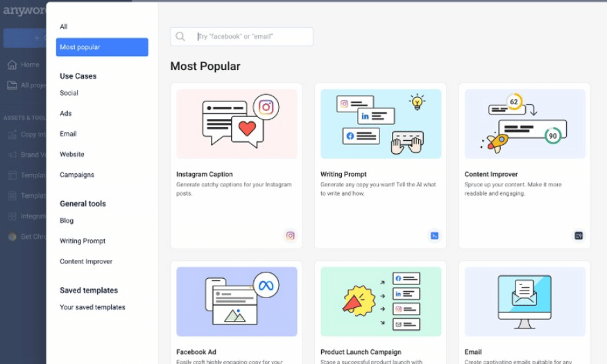This screenshot has width=607, height=364.
Task: Open the Instagram Caption template thumbnail
Action: click(237, 124)
